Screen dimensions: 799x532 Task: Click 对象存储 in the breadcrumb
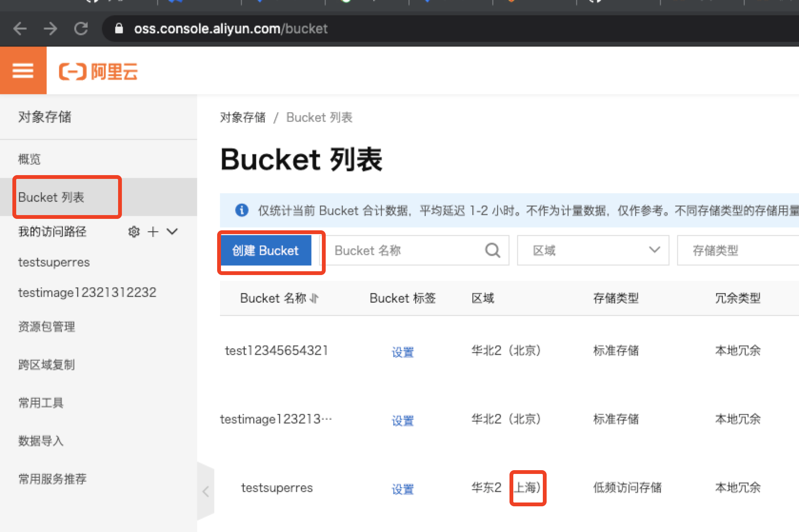point(243,117)
